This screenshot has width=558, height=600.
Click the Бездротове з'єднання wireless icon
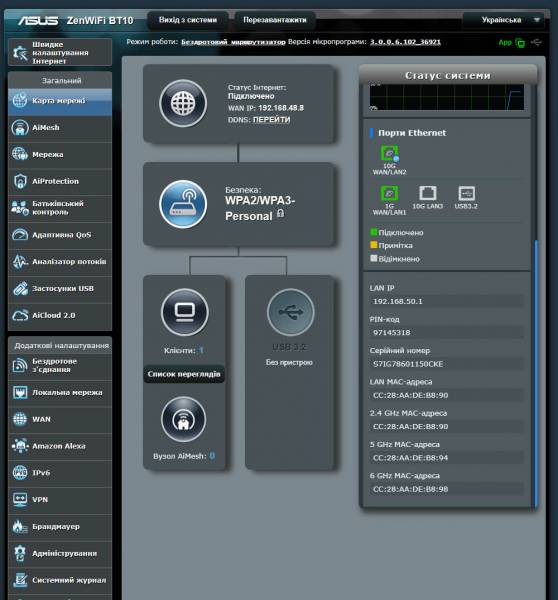(x=20, y=365)
